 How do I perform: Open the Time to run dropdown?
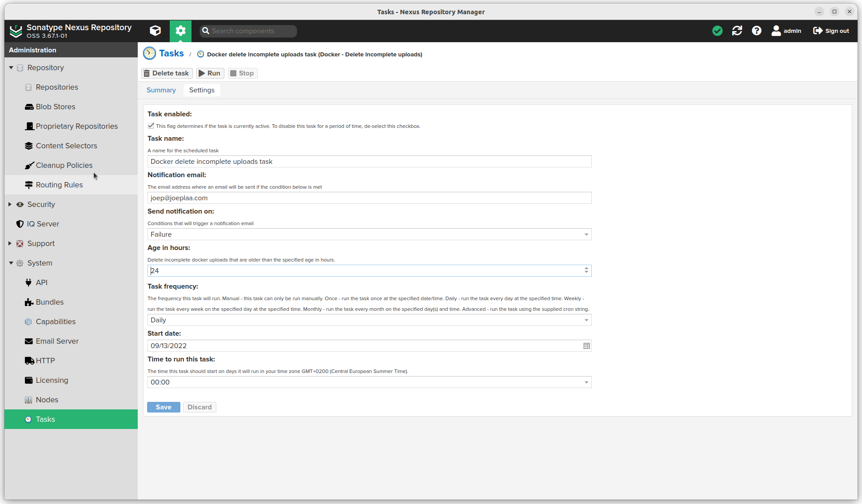point(586,382)
